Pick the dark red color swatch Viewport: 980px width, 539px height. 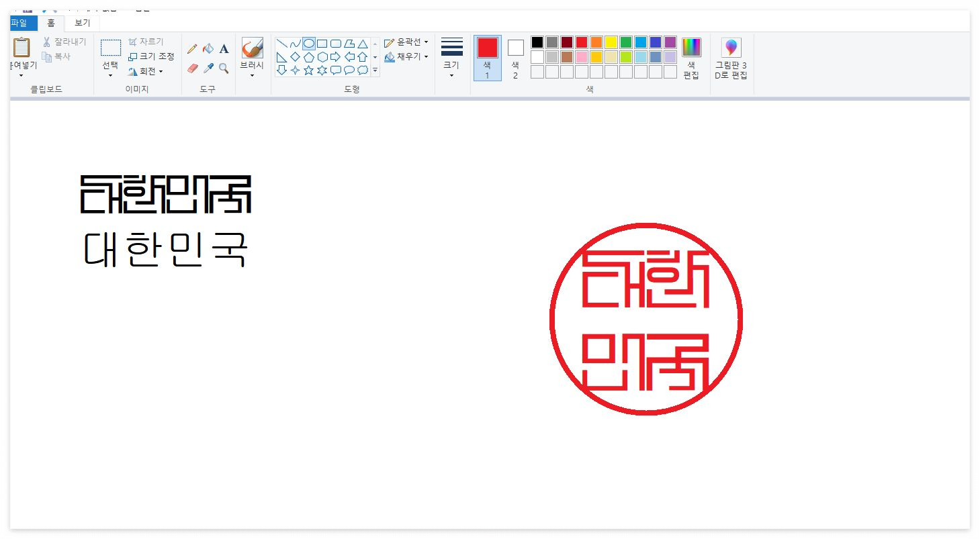(x=567, y=42)
